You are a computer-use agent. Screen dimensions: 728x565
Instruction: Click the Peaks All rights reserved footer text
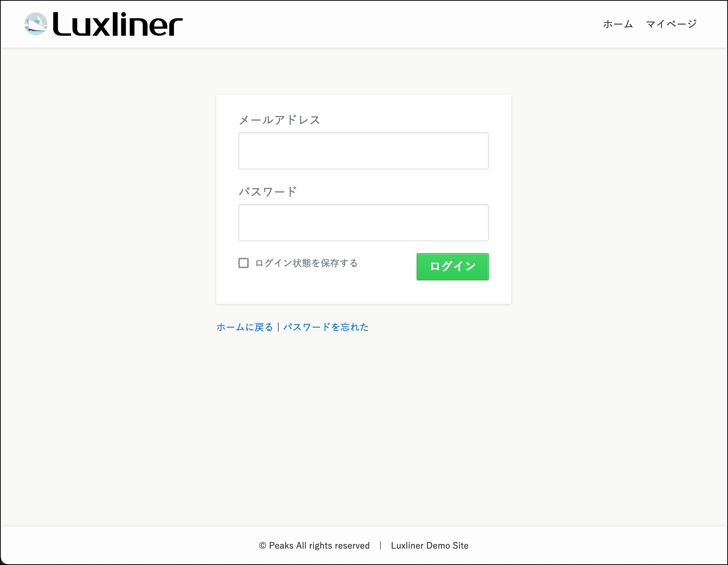point(319,545)
